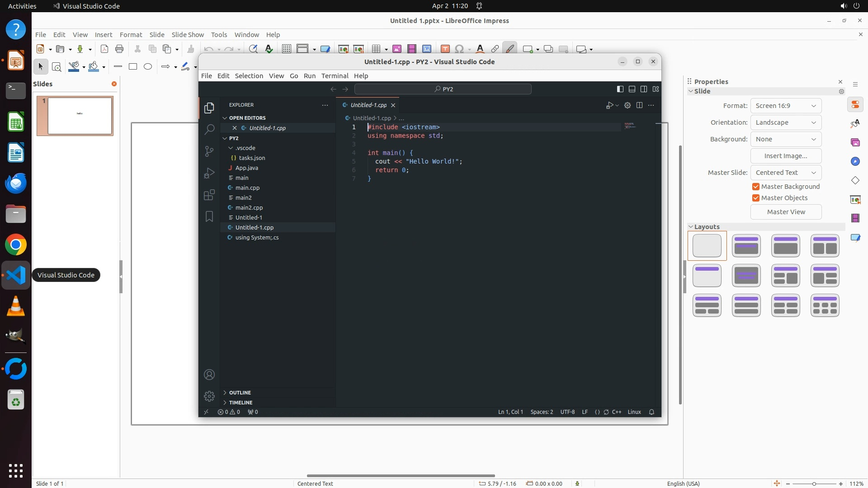Screen dimensions: 868x488
Task: Expand the OUTLINE section in Explorer
Action: (x=240, y=393)
